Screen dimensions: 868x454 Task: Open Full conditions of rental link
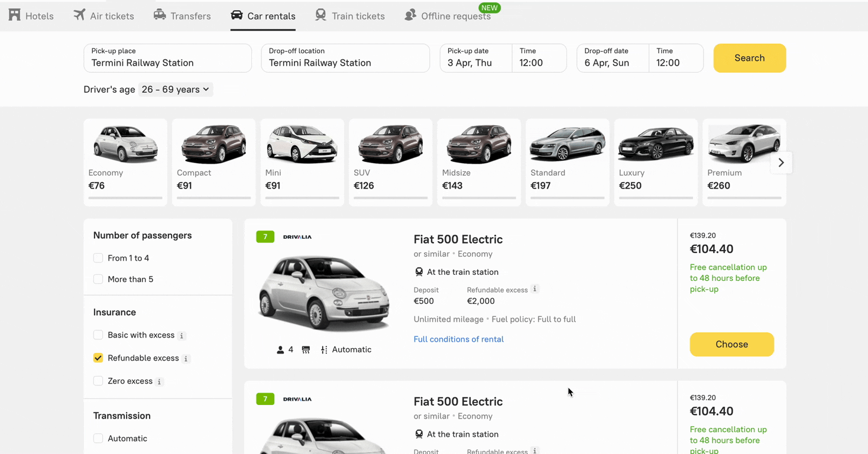coord(458,339)
